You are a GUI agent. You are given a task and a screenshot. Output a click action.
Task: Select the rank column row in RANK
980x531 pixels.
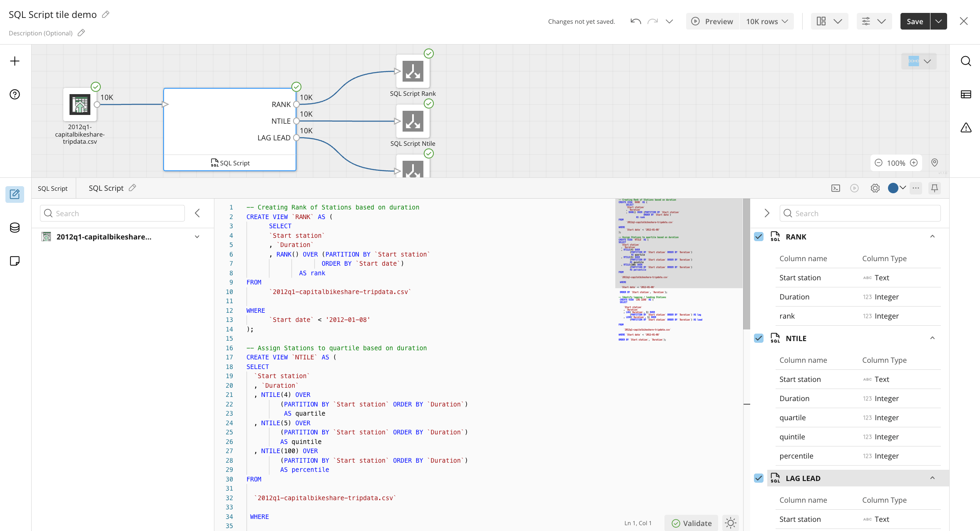pyautogui.click(x=858, y=316)
